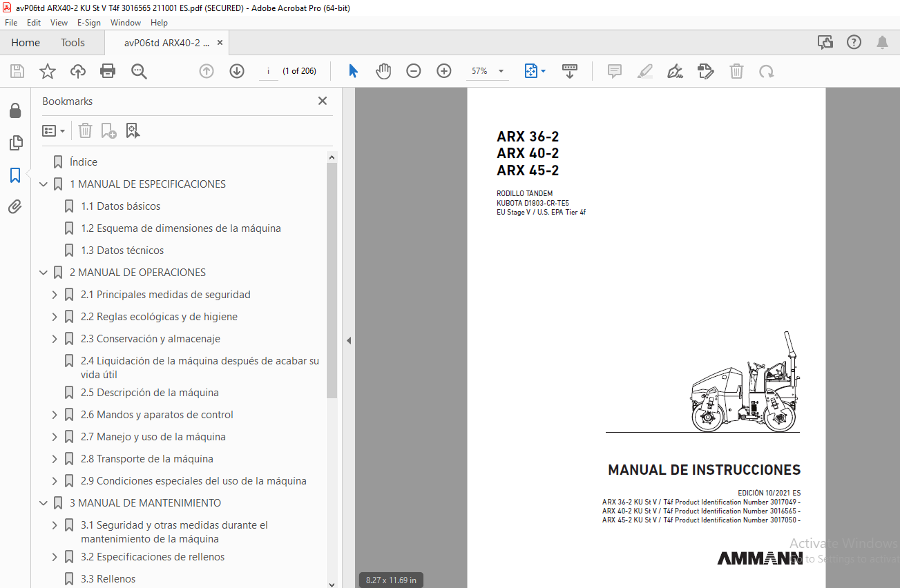Go to 1.1 Datos básicos bookmark
Image resolution: width=900 pixels, height=588 pixels.
(120, 206)
